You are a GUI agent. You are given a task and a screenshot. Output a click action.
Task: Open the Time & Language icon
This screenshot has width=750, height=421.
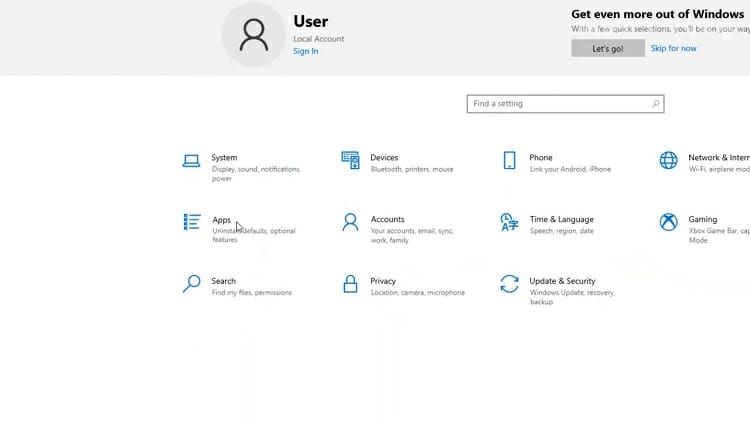click(x=509, y=222)
